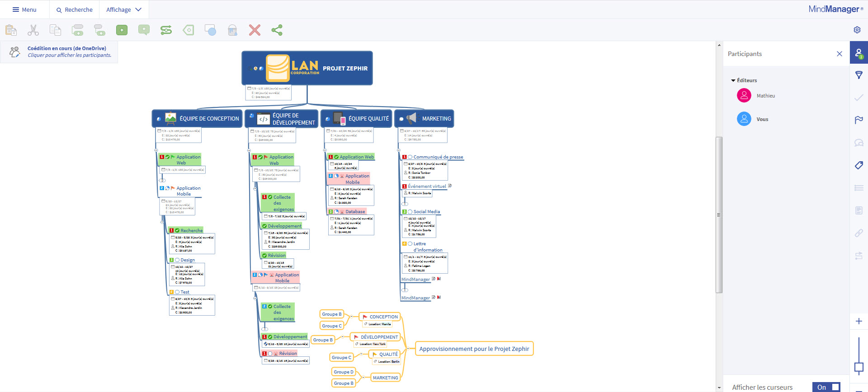The image size is (868, 392).
Task: Open the Flag markers sidebar icon
Action: click(859, 120)
